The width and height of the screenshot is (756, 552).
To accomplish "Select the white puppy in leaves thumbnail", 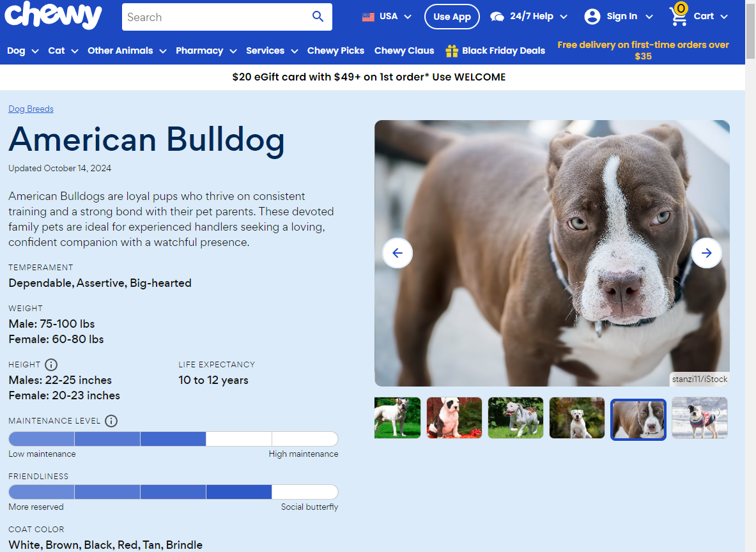I will point(576,418).
